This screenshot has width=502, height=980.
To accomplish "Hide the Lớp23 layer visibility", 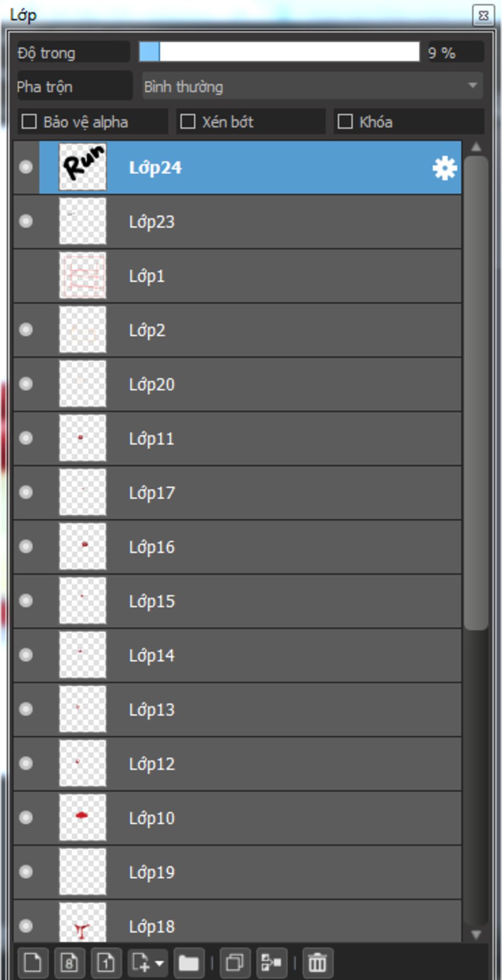I will tap(26, 221).
